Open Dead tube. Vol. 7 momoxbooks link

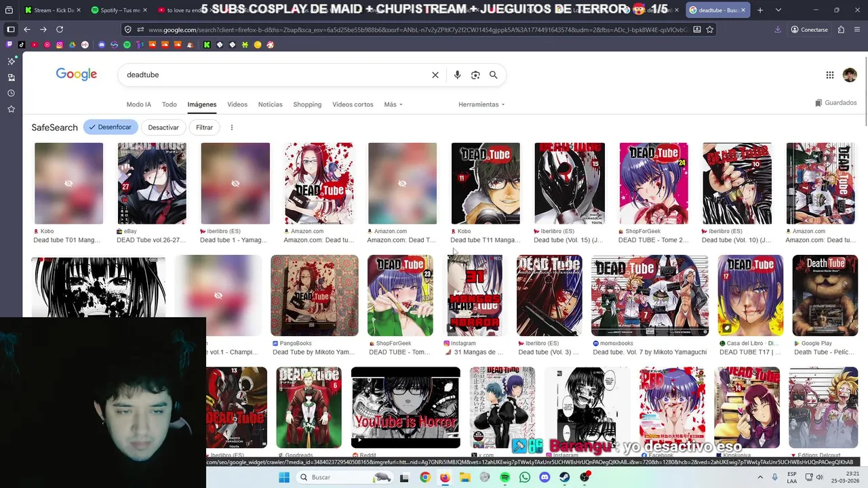(x=650, y=352)
